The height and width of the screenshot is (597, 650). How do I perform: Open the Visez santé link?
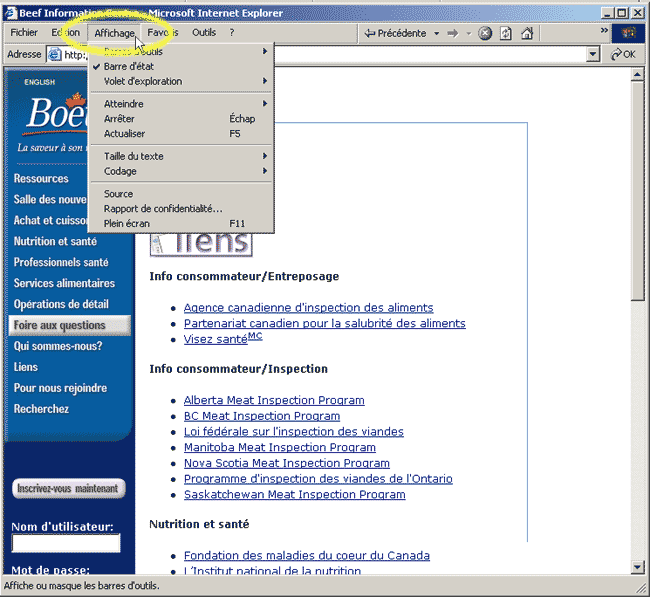tap(223, 338)
